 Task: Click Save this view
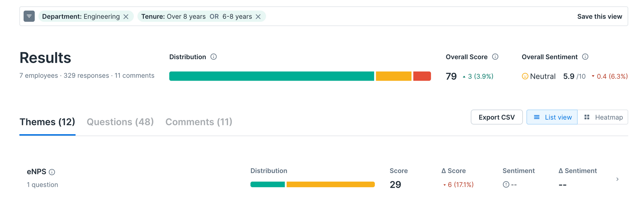click(x=599, y=17)
